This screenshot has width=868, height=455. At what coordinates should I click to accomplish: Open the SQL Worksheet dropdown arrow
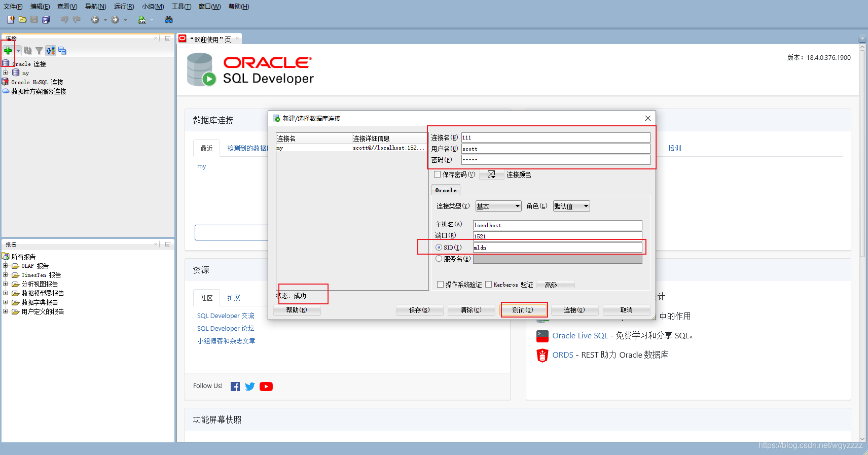(152, 20)
